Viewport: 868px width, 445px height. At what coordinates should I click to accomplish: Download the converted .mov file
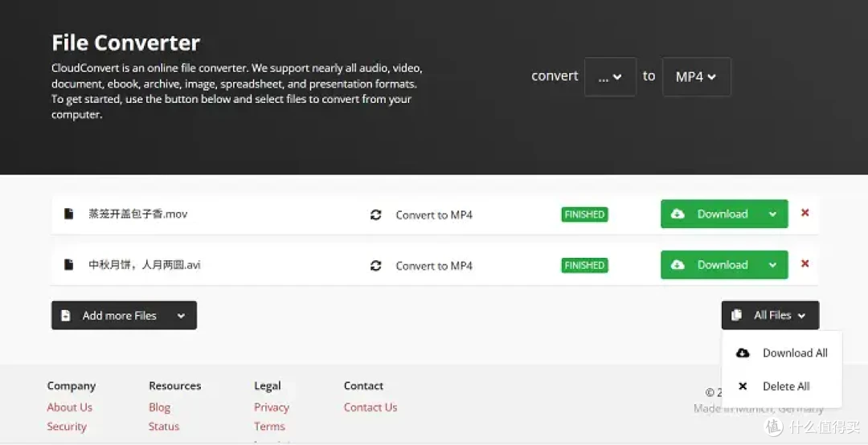point(710,214)
